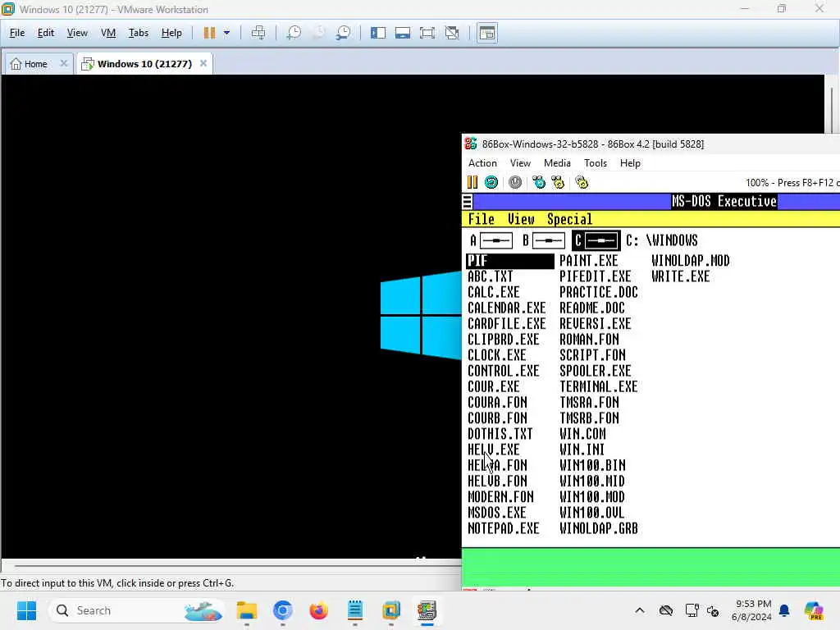Open VMware View menu
The image size is (840, 630).
[x=77, y=33]
